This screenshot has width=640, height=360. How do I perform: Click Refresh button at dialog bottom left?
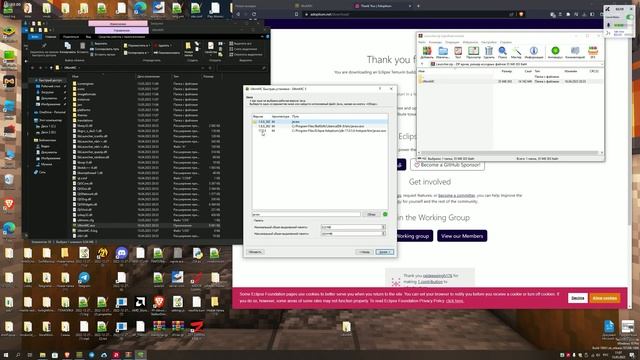click(256, 252)
